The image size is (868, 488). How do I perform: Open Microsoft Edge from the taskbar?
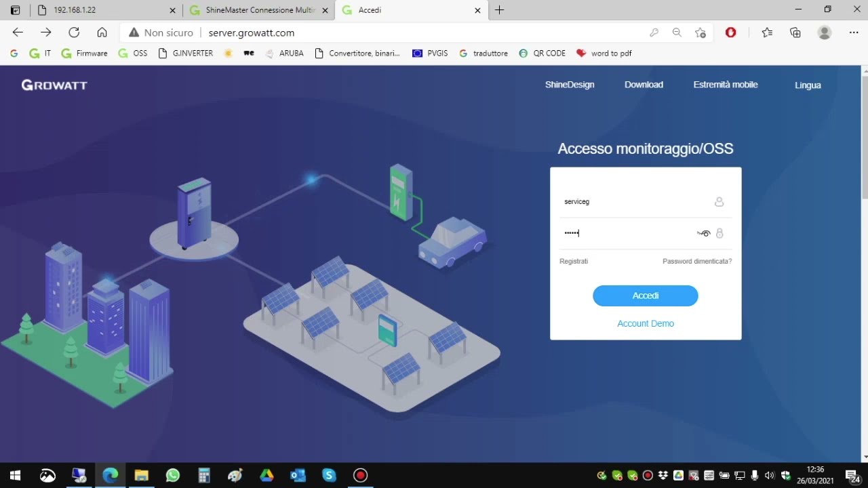110,475
